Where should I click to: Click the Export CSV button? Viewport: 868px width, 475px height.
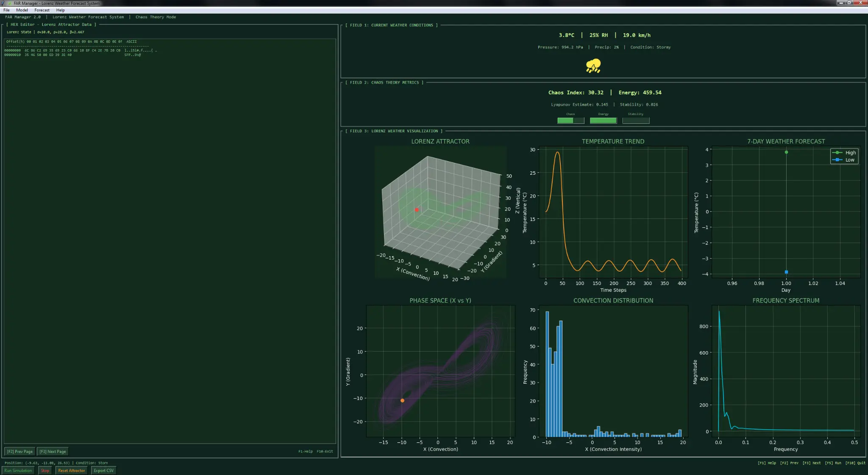pos(104,470)
